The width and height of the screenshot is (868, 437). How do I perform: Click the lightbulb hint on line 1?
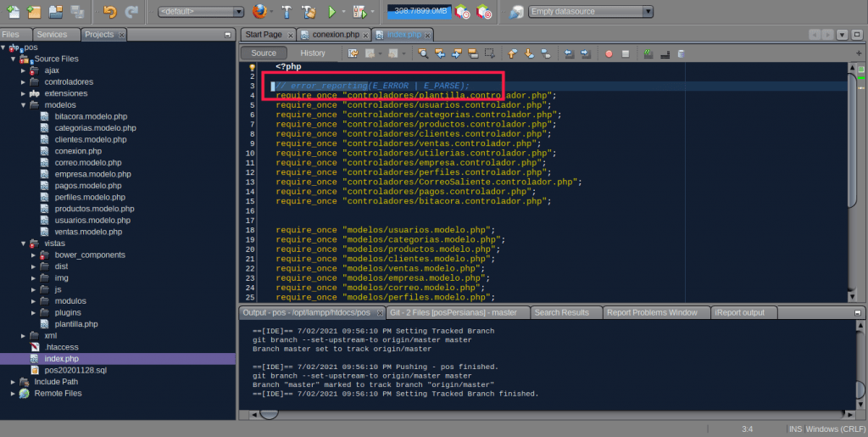pyautogui.click(x=252, y=67)
